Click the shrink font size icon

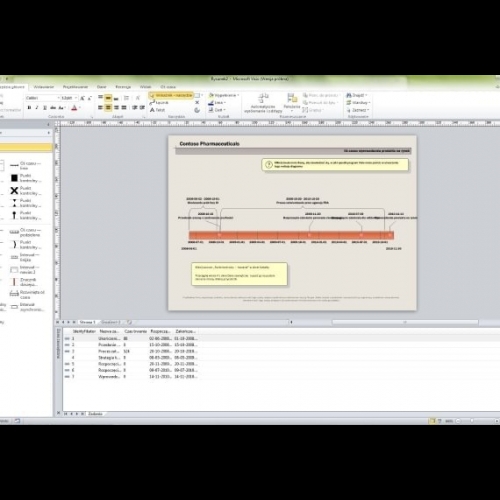89,98
